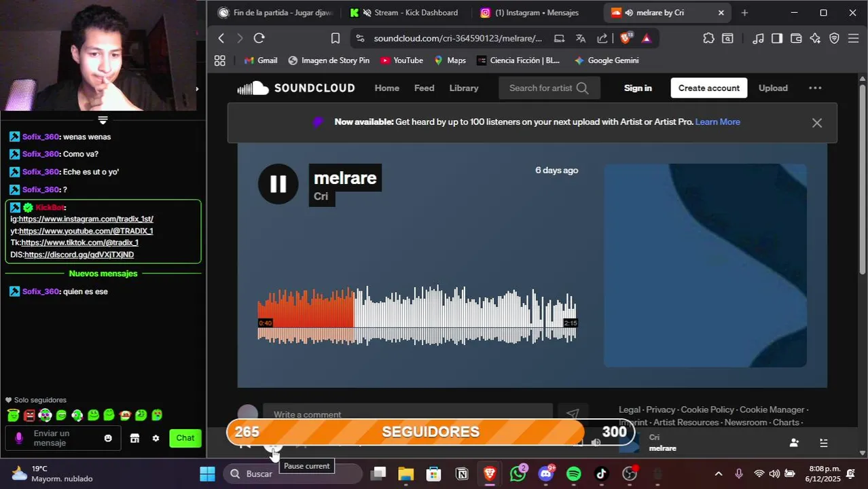The height and width of the screenshot is (489, 868).
Task: Focus the Search for artists field
Action: (x=549, y=88)
